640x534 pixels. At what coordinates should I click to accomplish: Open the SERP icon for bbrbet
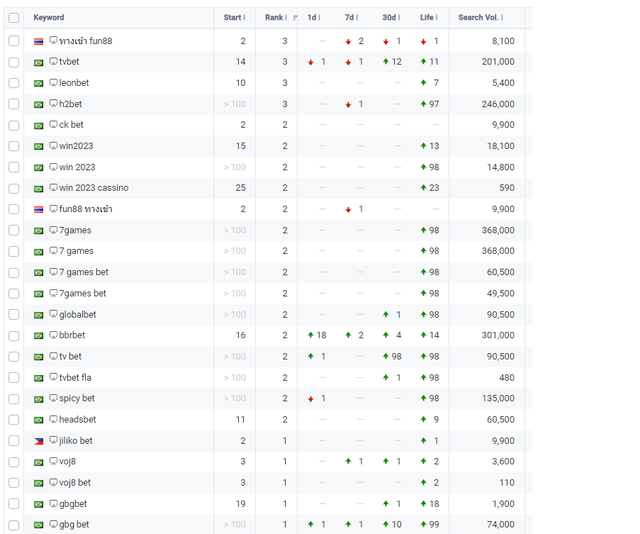point(53,335)
